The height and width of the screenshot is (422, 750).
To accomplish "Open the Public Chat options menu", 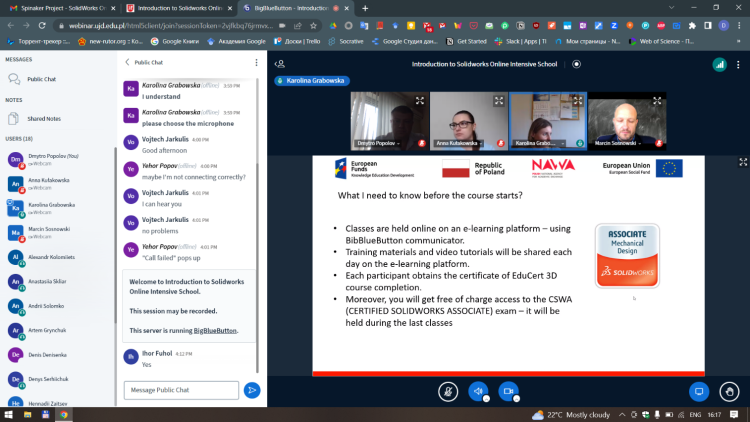I will (254, 62).
